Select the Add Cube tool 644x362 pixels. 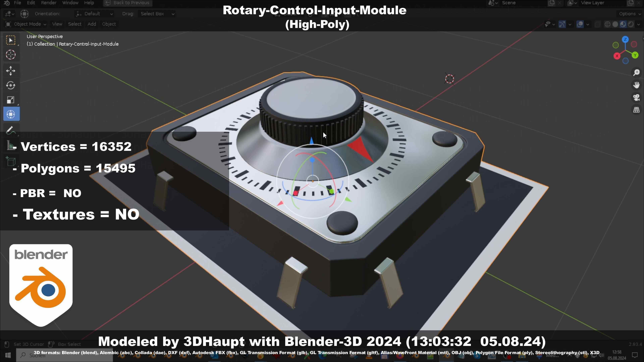(11, 162)
